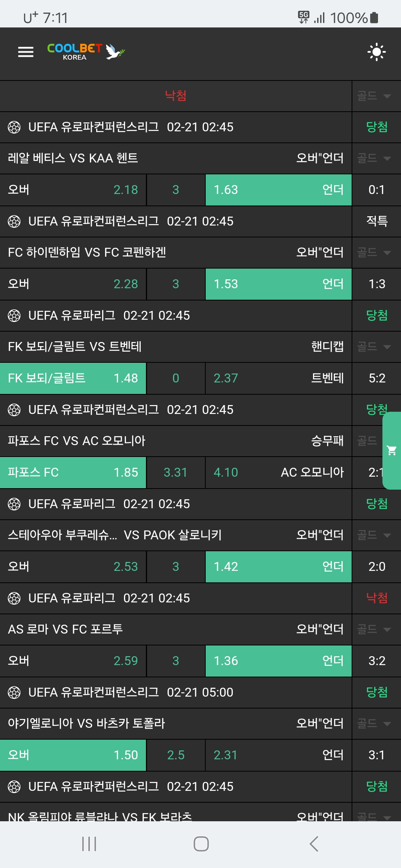Tap the 5:2 score for 보되/글림트 match

[376, 378]
